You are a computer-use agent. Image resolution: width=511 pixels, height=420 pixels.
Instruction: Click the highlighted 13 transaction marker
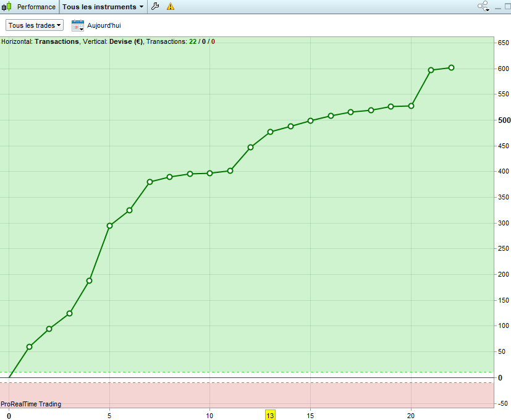point(270,416)
